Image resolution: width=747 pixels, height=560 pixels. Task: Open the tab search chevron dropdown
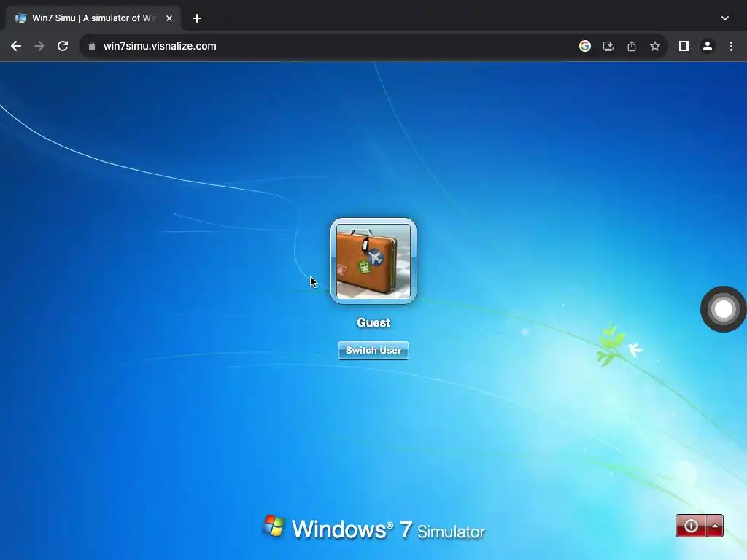point(724,18)
